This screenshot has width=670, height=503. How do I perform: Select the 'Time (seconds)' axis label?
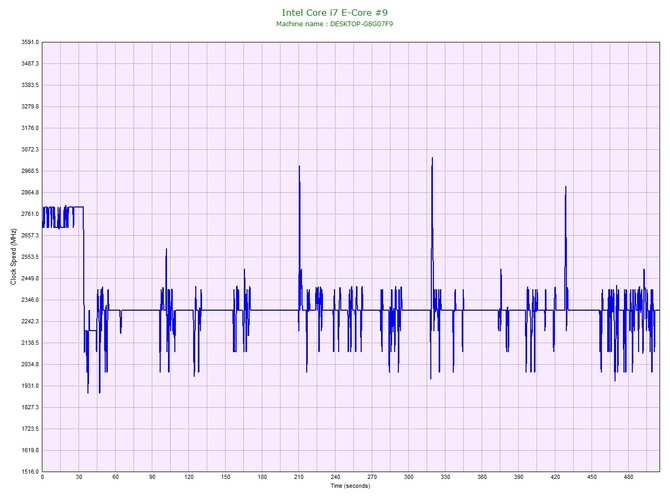350,486
